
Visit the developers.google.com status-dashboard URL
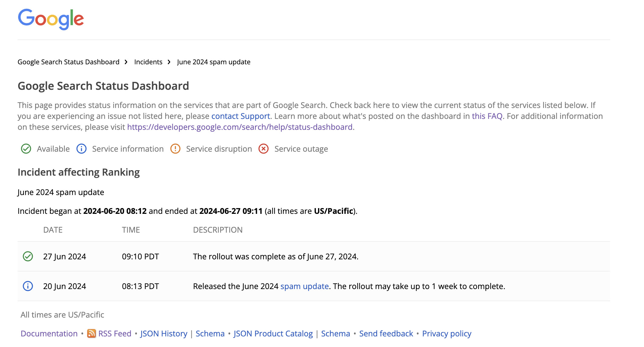coord(240,127)
